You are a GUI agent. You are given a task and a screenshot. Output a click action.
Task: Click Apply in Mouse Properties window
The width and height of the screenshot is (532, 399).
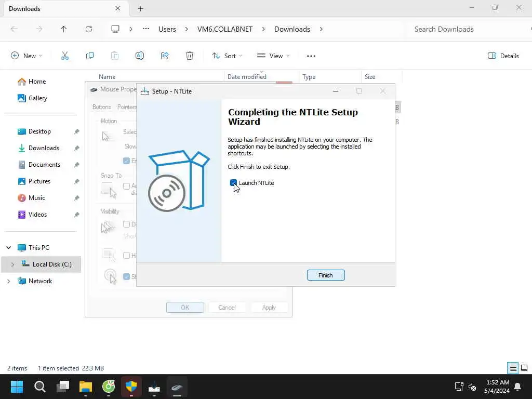coord(269,308)
